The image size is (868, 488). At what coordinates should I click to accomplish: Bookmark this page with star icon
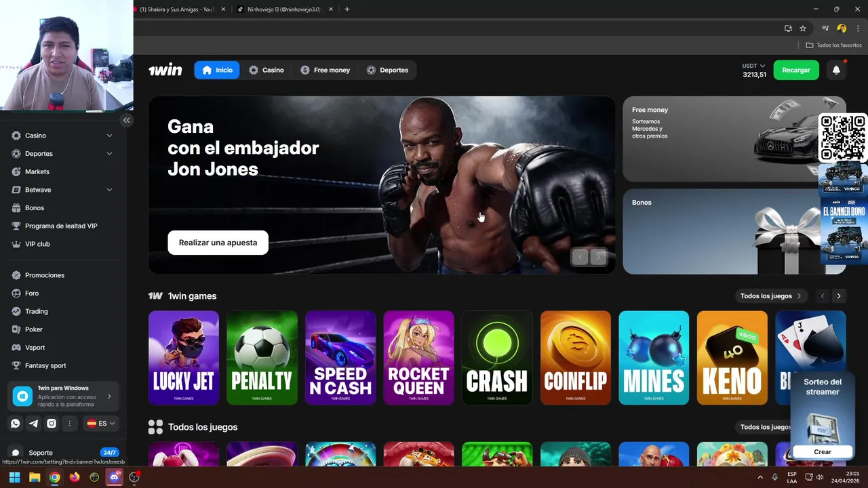[x=803, y=28]
